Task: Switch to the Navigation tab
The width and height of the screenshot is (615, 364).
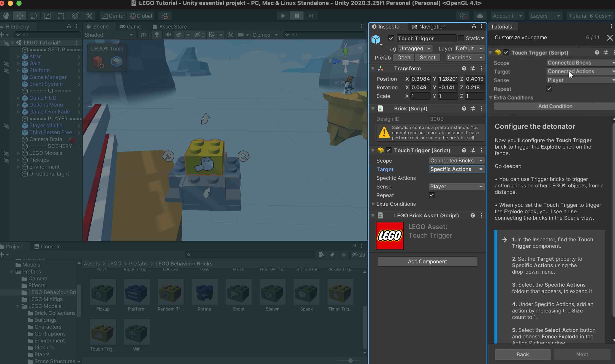Action: (x=428, y=27)
